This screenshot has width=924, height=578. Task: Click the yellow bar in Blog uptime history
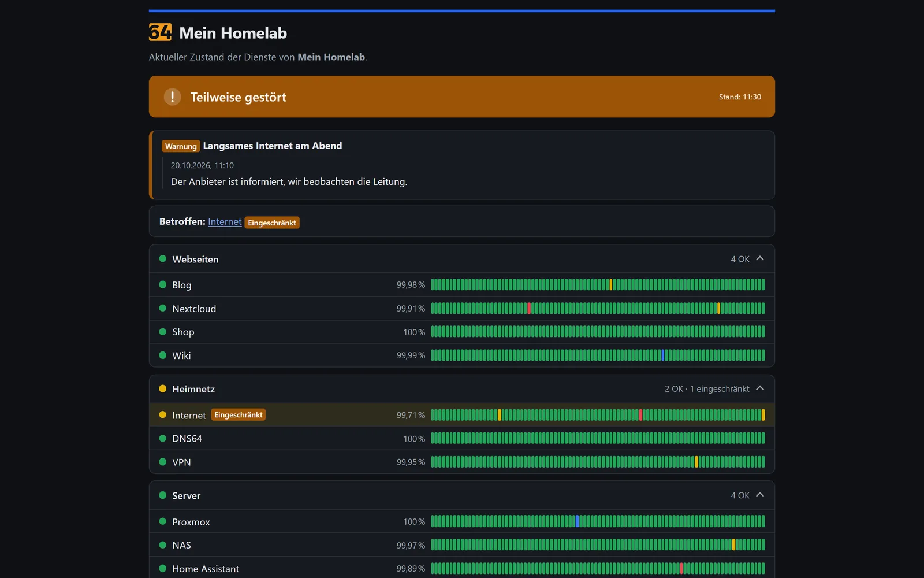click(611, 284)
